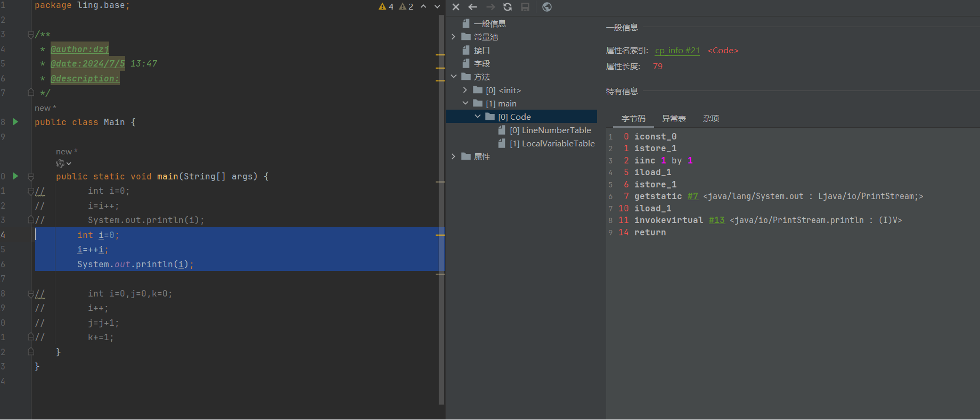The width and height of the screenshot is (980, 420).
Task: Click the invokevirtual bytecode instruction
Action: (668, 220)
